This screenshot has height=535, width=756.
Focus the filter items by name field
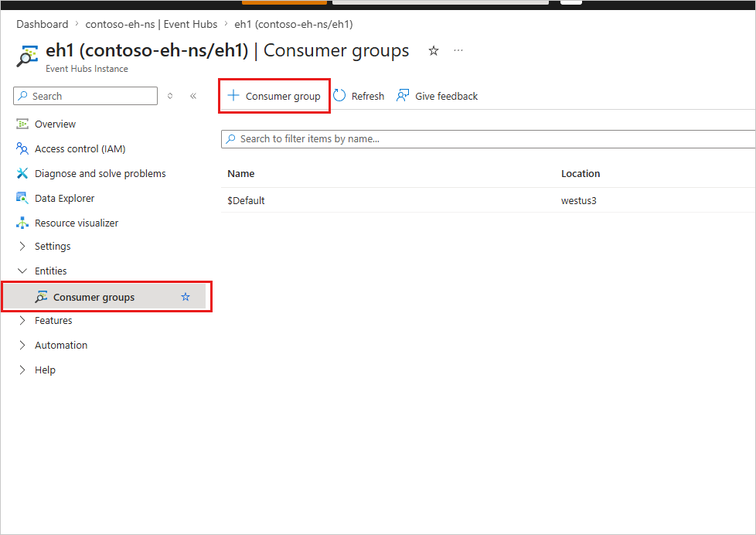coord(488,139)
